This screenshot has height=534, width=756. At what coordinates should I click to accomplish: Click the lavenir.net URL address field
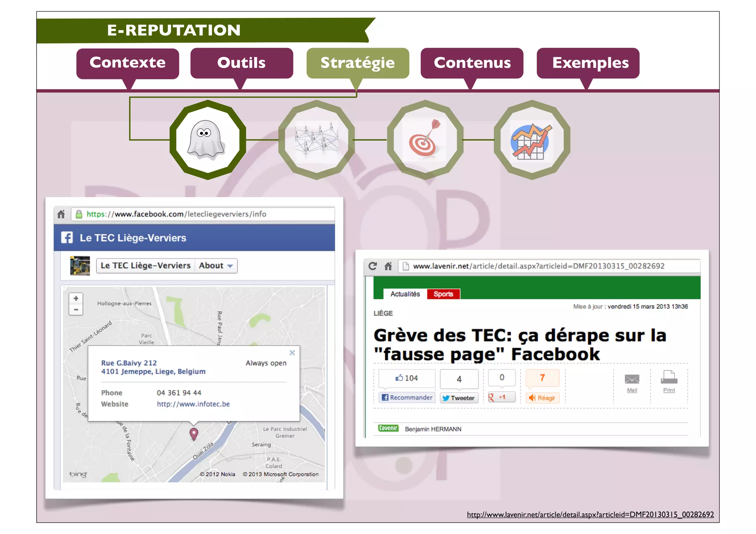[x=549, y=266]
